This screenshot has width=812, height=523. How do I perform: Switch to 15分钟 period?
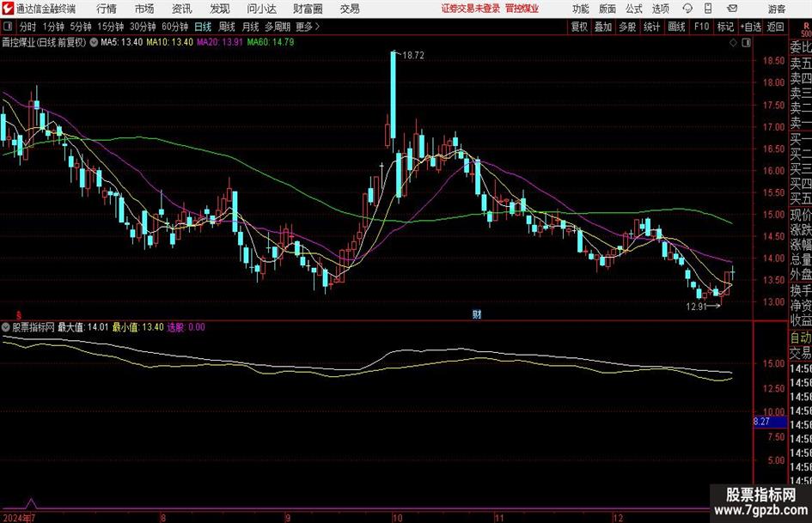111,27
